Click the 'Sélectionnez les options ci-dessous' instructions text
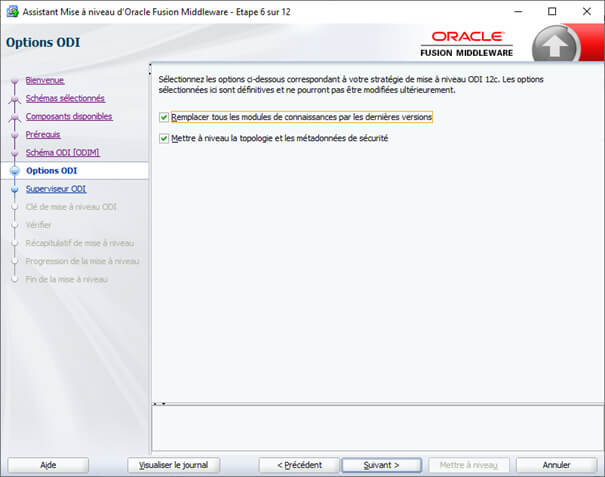This screenshot has height=477, width=605. pyautogui.click(x=351, y=85)
